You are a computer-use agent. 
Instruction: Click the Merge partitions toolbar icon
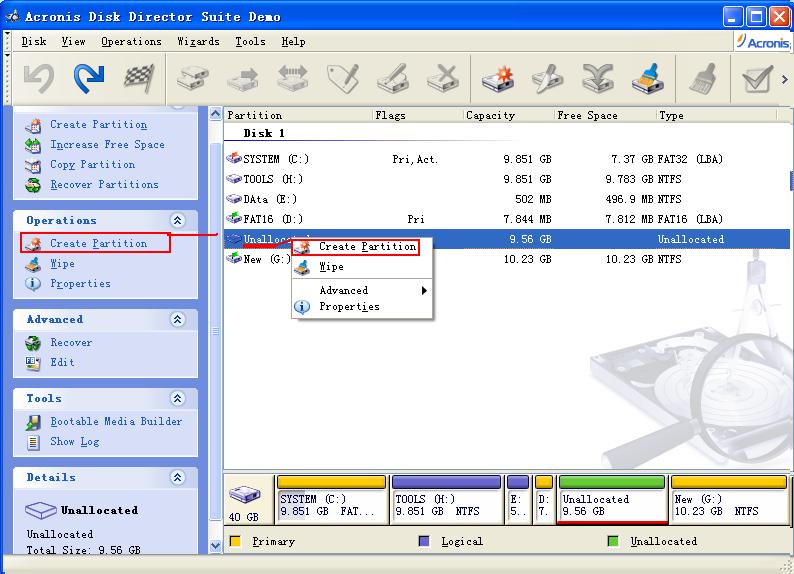pyautogui.click(x=598, y=78)
